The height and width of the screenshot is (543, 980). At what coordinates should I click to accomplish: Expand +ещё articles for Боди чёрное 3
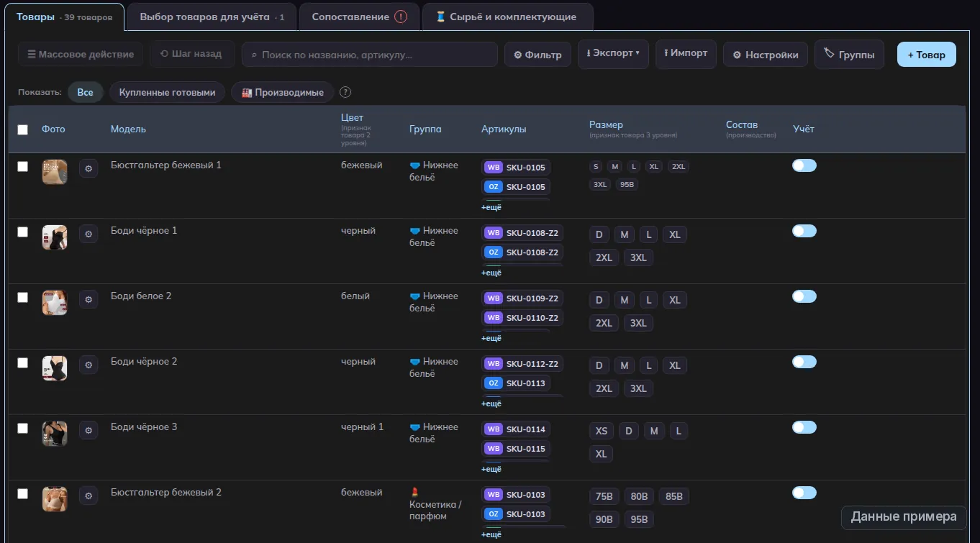tap(491, 469)
